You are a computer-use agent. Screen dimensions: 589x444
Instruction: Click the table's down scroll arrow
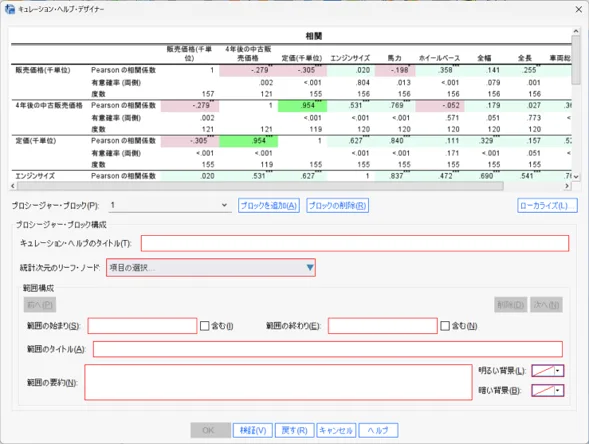click(575, 176)
